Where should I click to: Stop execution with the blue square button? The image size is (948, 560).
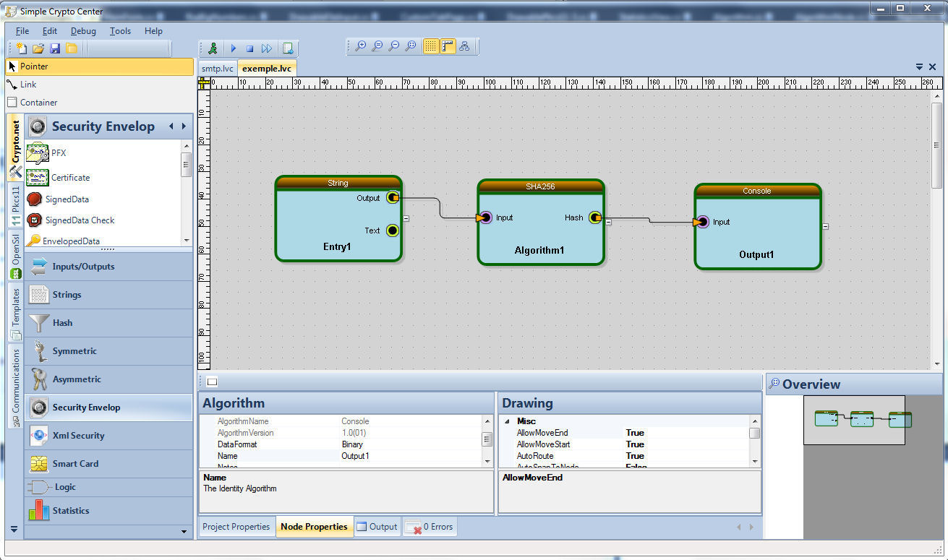pos(249,48)
